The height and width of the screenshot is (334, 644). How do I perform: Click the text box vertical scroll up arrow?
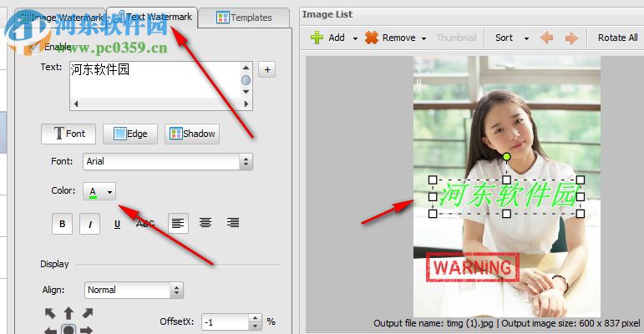click(246, 68)
